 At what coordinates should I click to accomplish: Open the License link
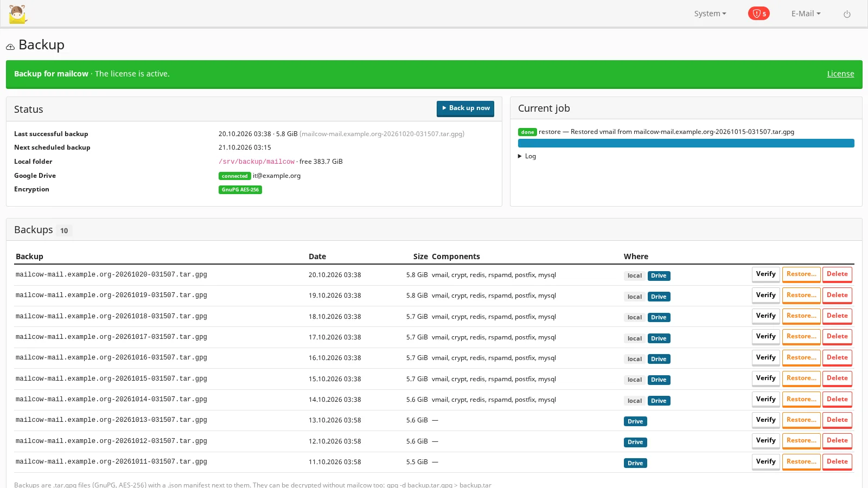[x=840, y=74]
